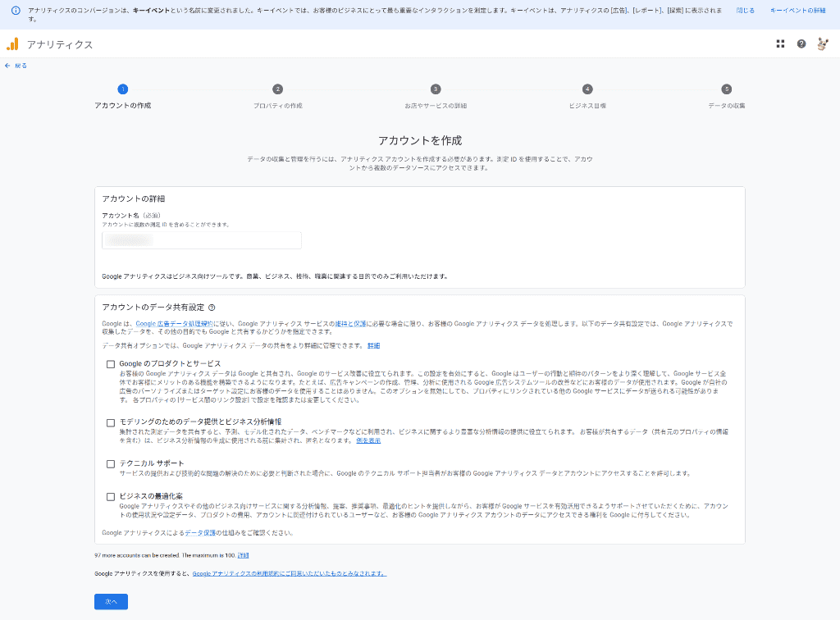Click the info icon in the top banner
Viewport: 840px width, 620px height.
(16, 11)
